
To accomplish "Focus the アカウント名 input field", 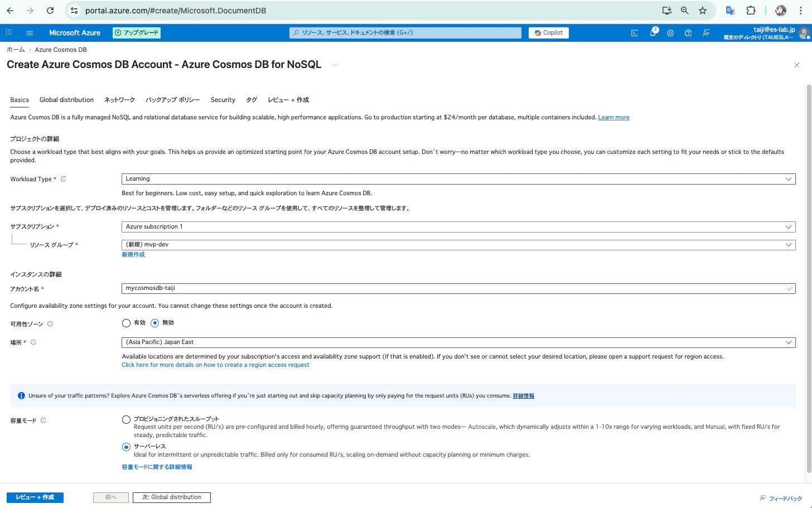I will [458, 288].
